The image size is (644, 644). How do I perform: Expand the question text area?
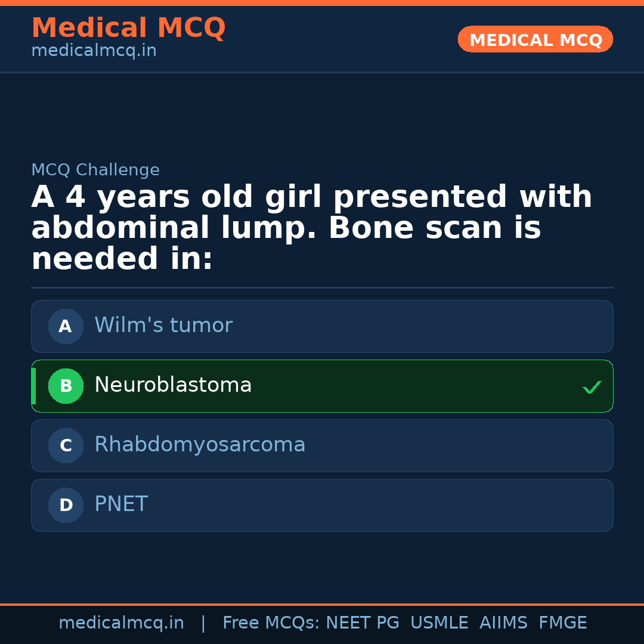pos(310,227)
